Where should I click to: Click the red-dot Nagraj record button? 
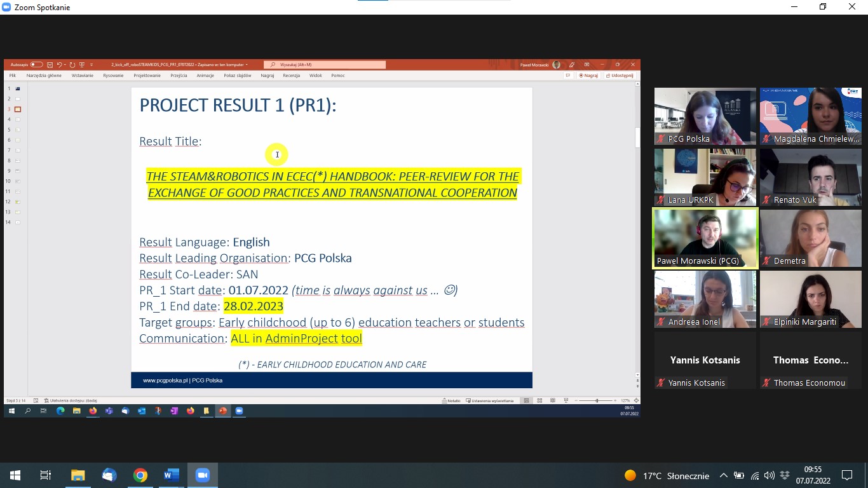click(588, 75)
